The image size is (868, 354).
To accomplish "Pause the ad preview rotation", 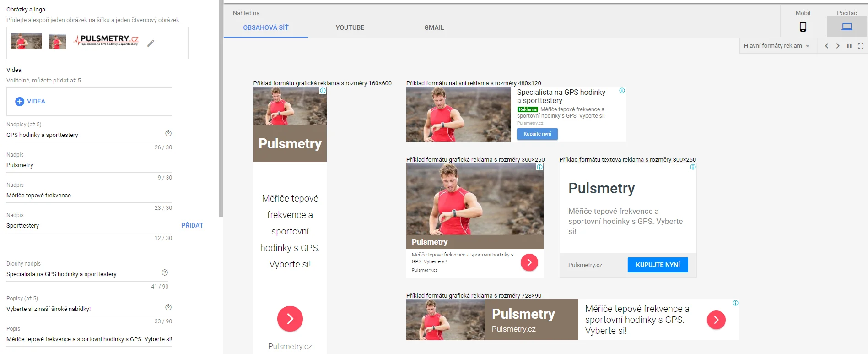I will coord(849,46).
